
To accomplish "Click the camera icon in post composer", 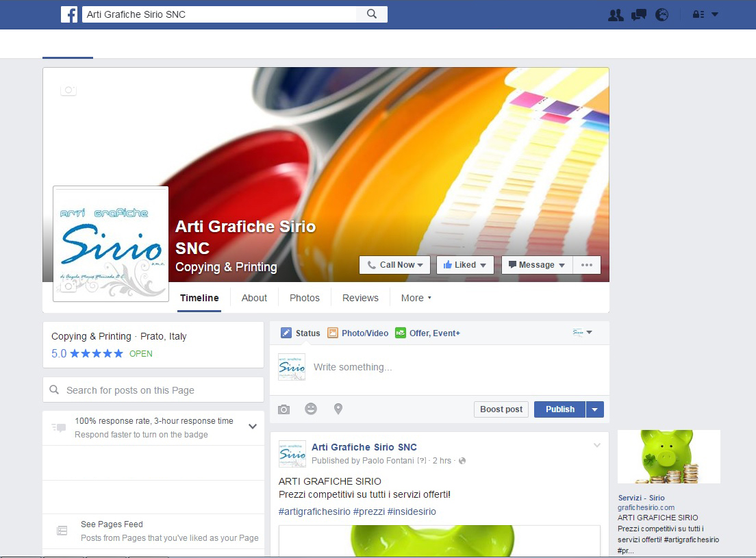I will click(x=284, y=409).
